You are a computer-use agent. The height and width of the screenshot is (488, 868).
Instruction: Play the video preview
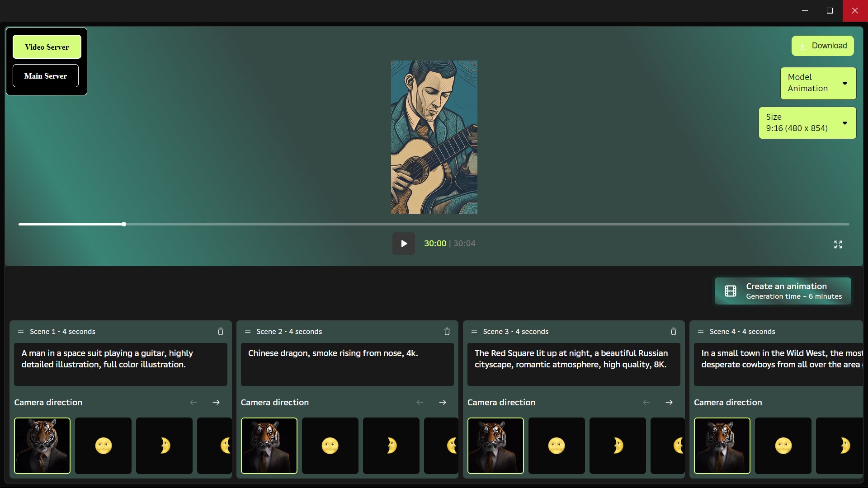pyautogui.click(x=404, y=244)
